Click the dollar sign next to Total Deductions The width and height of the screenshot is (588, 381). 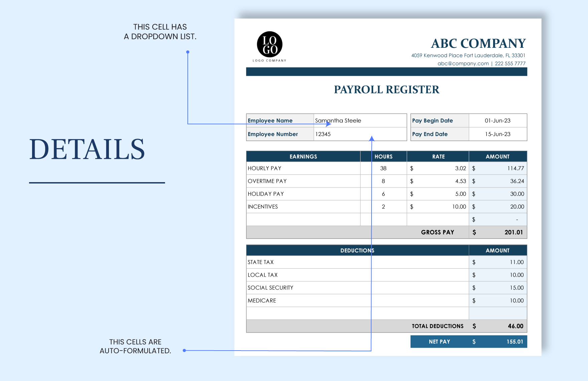pos(474,326)
